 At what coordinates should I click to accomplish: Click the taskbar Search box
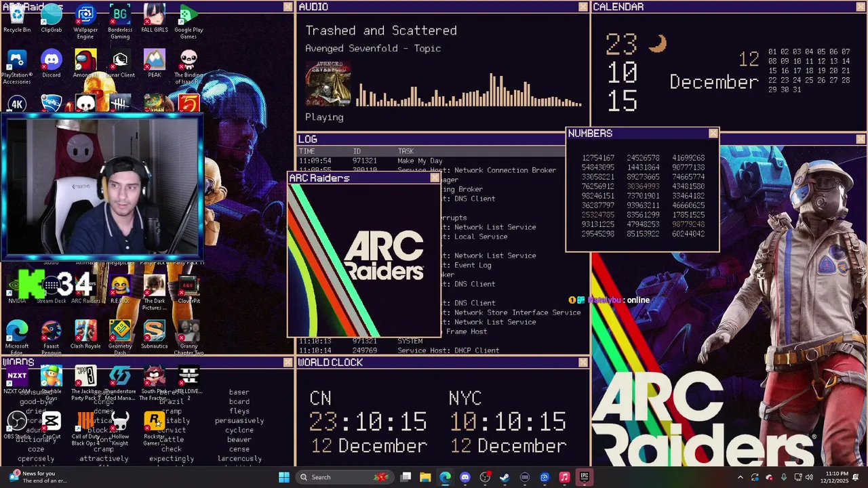click(344, 477)
